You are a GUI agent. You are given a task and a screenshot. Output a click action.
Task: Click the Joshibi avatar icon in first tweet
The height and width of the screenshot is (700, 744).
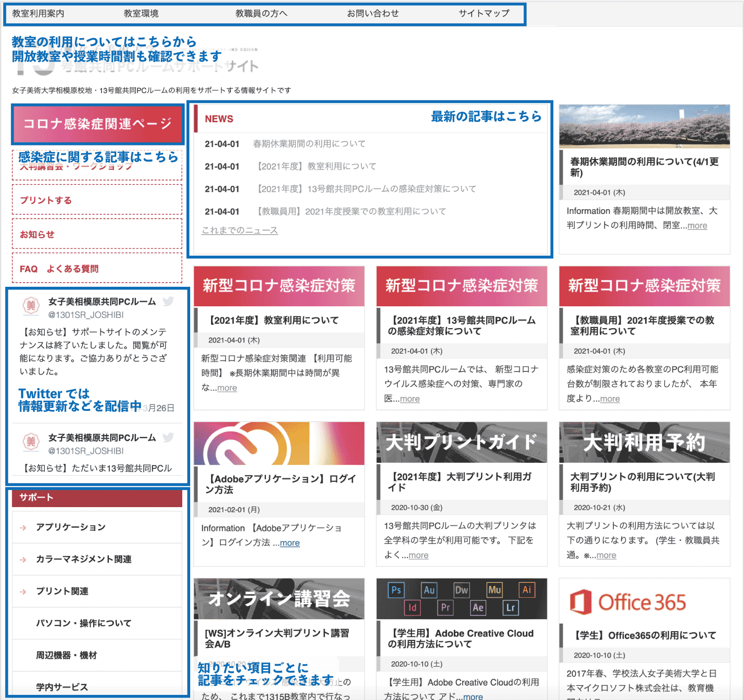click(31, 306)
